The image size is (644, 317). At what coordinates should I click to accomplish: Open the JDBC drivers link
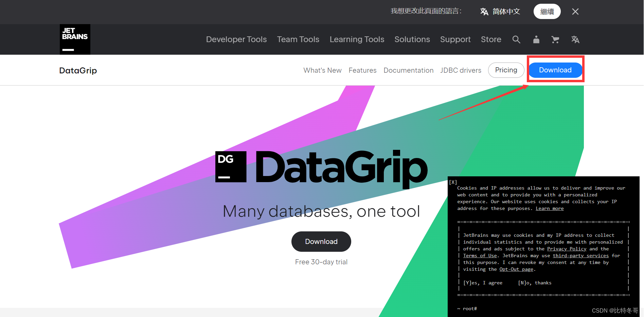point(461,70)
